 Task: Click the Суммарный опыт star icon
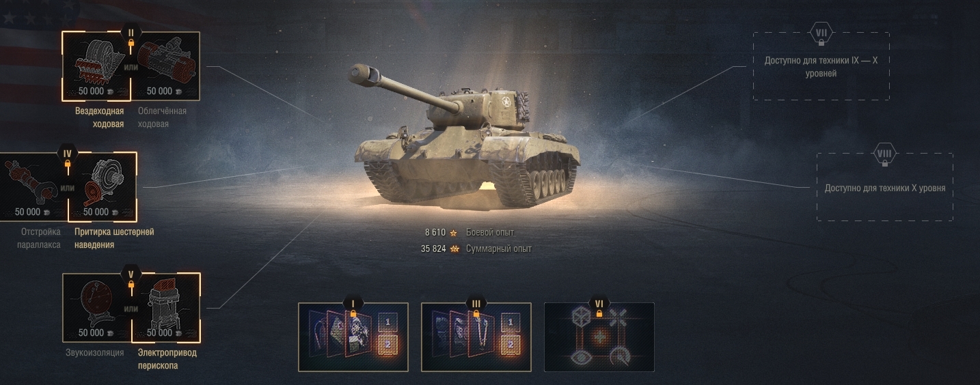pyautogui.click(x=453, y=248)
